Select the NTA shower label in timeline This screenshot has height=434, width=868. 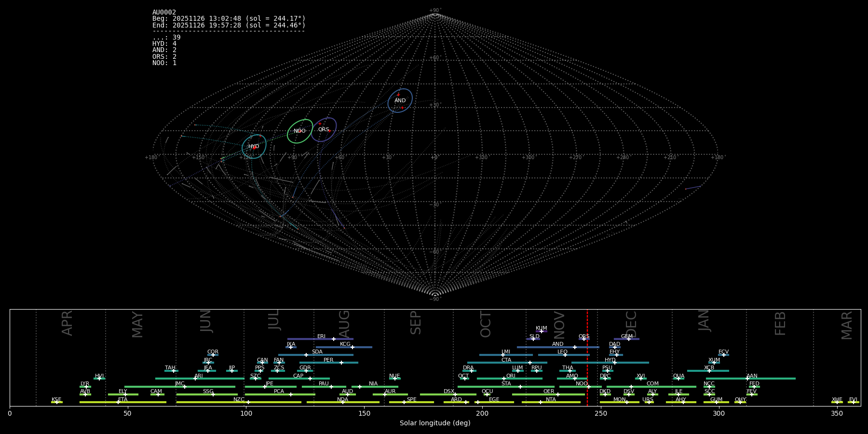[x=551, y=400]
